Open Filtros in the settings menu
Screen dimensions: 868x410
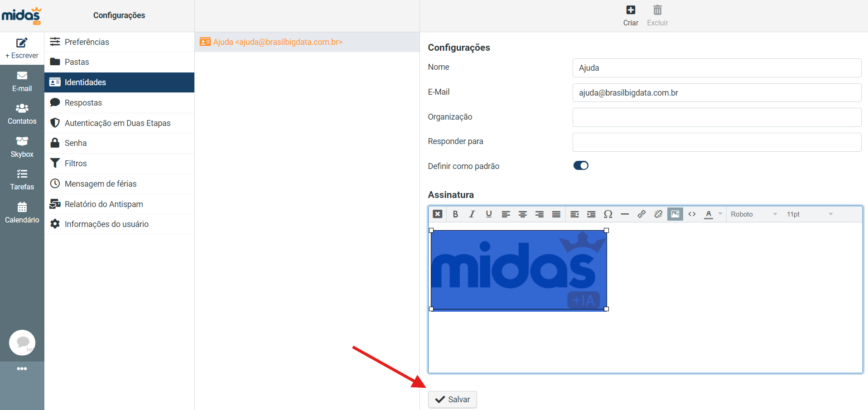point(76,164)
